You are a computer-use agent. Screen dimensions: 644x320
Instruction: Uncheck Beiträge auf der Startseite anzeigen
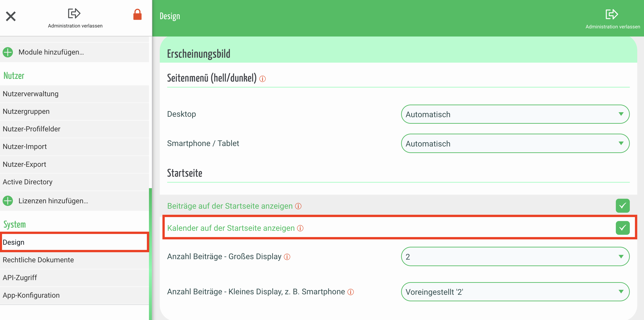point(623,206)
